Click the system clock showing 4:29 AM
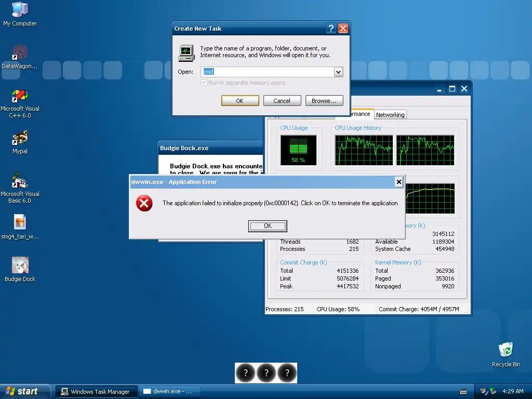Image resolution: width=532 pixels, height=399 pixels. point(513,391)
